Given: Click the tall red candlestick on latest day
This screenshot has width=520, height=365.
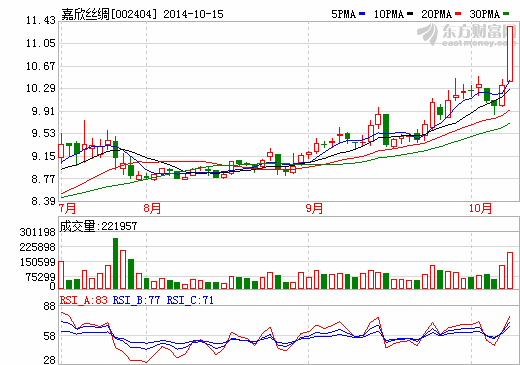Looking at the screenshot, I should click(x=510, y=54).
